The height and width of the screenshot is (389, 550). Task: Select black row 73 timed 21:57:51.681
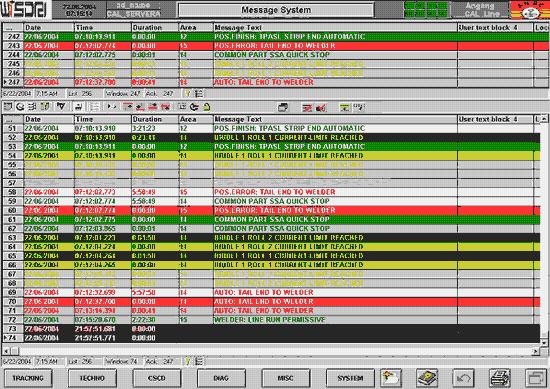click(x=271, y=329)
